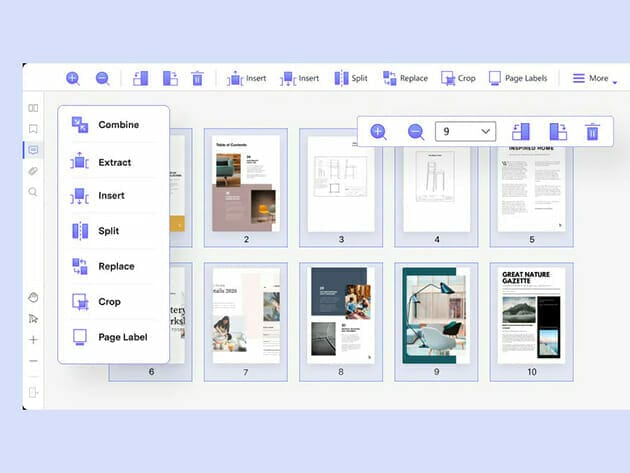Open the page number dropdown showing 9
Screen dimensions: 630x473
[466, 131]
